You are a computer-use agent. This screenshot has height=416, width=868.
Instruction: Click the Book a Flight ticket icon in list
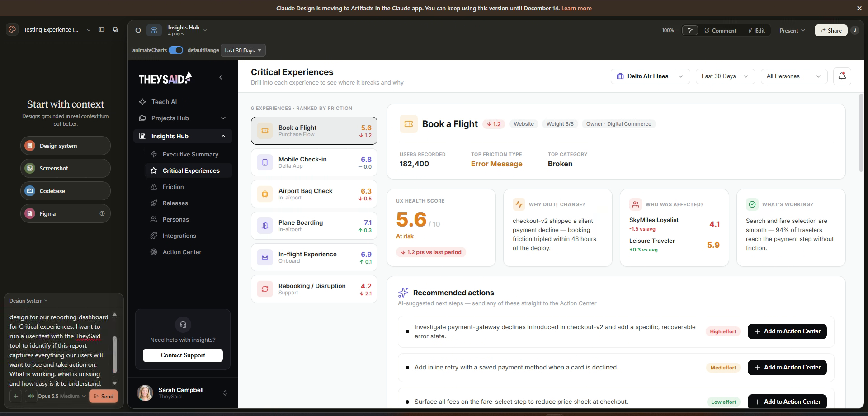(x=265, y=131)
